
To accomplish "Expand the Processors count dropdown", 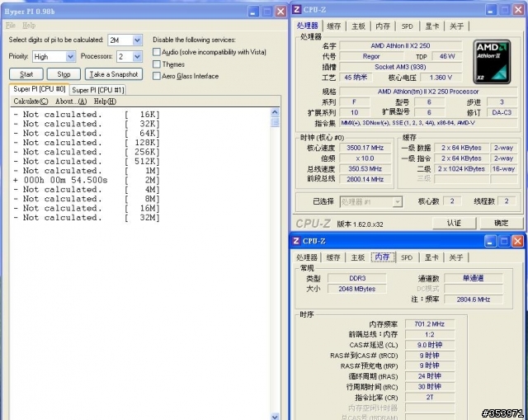I will click(137, 57).
